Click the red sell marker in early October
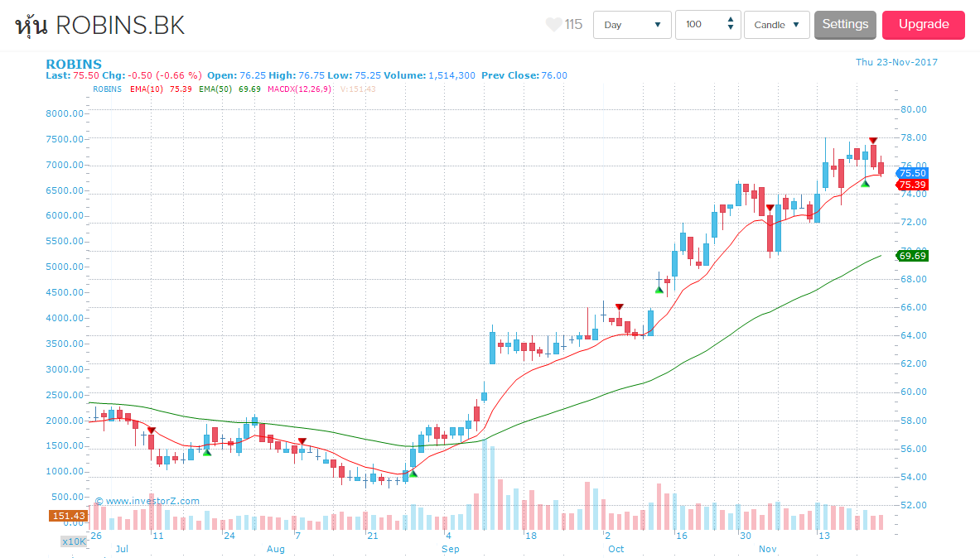This screenshot has height=558, width=980. tap(619, 307)
